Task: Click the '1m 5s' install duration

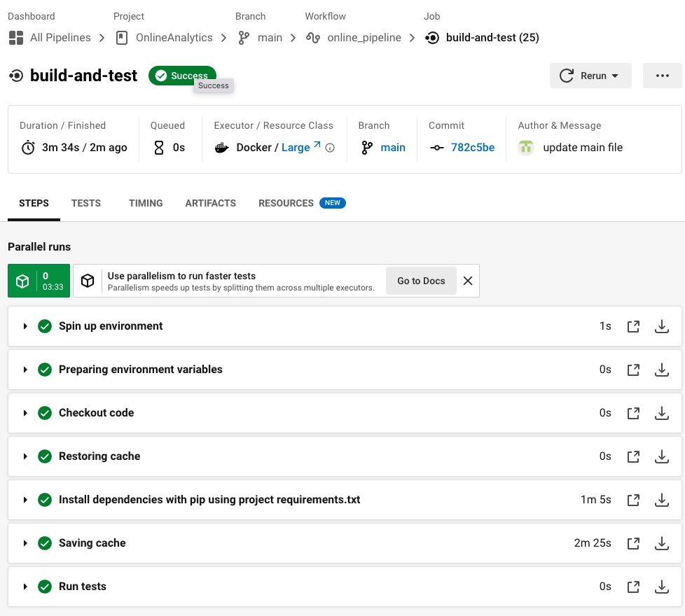Action: [x=595, y=499]
